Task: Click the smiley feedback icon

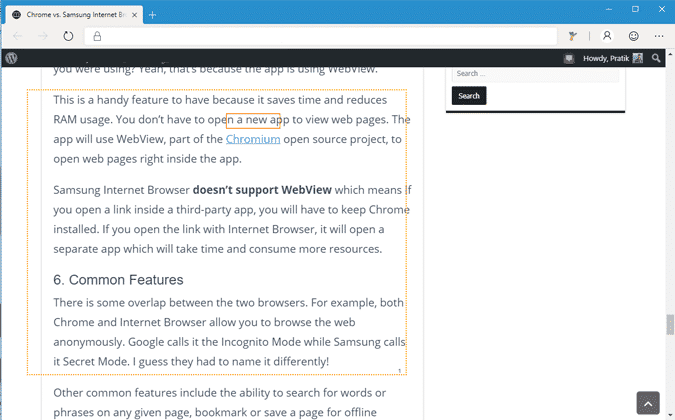Action: point(633,36)
